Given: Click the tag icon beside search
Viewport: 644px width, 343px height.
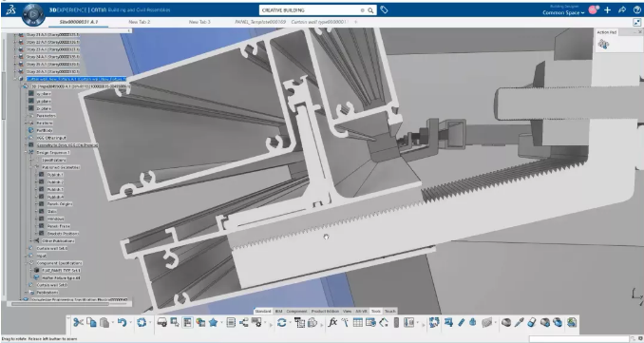Looking at the screenshot, I should tap(384, 10).
